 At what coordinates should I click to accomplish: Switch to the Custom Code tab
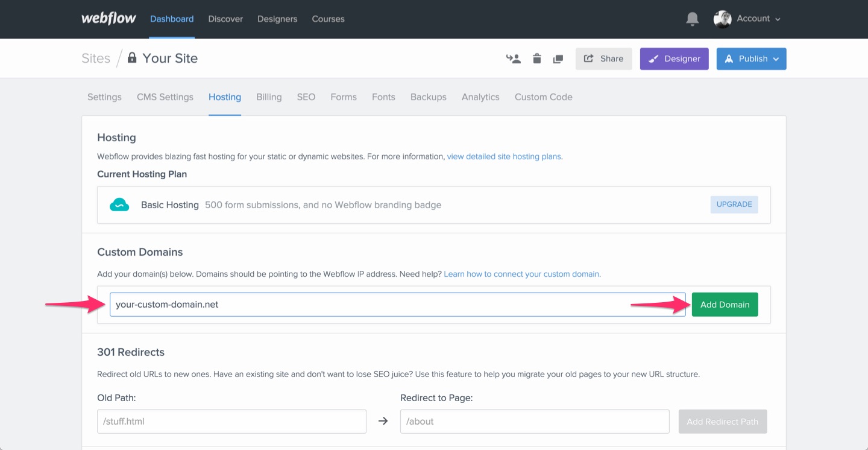[x=544, y=97]
